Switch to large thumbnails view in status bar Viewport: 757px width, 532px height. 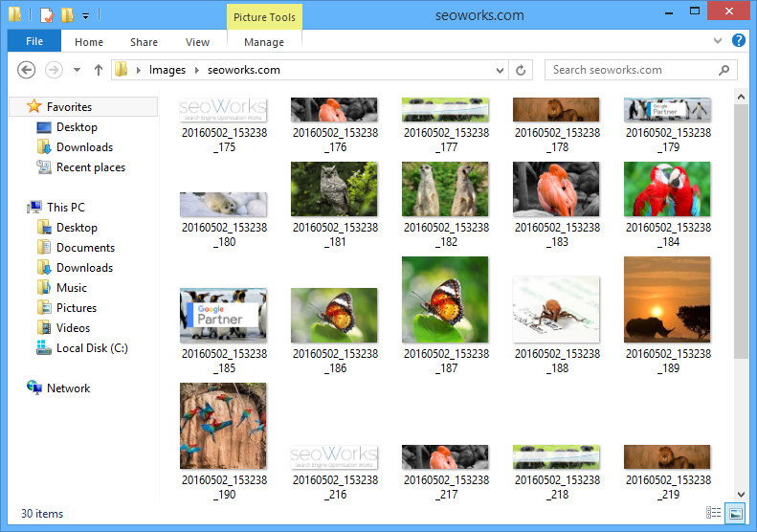[x=734, y=514]
